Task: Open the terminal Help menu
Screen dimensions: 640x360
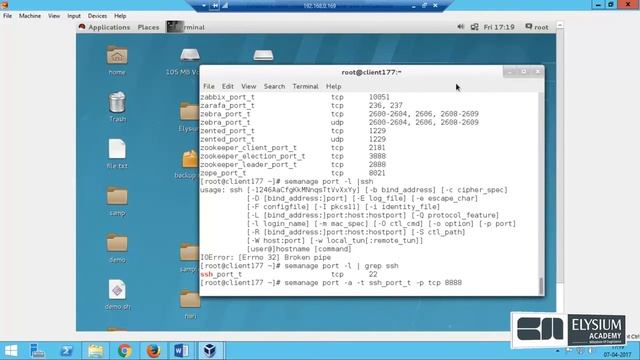Action: coord(333,87)
